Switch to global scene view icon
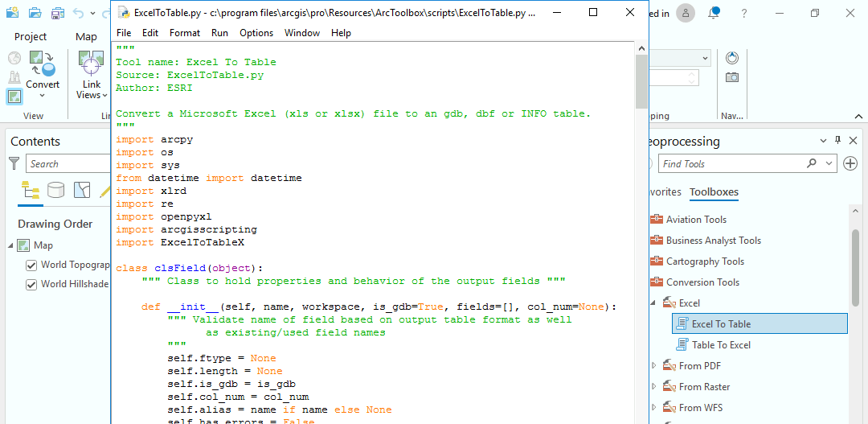 (14, 58)
